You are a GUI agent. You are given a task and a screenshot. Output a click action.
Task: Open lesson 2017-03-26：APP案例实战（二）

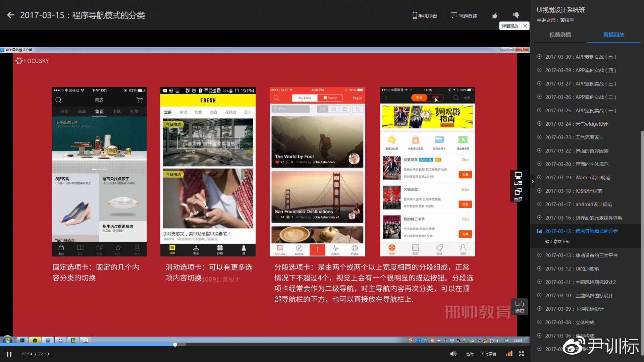click(581, 97)
